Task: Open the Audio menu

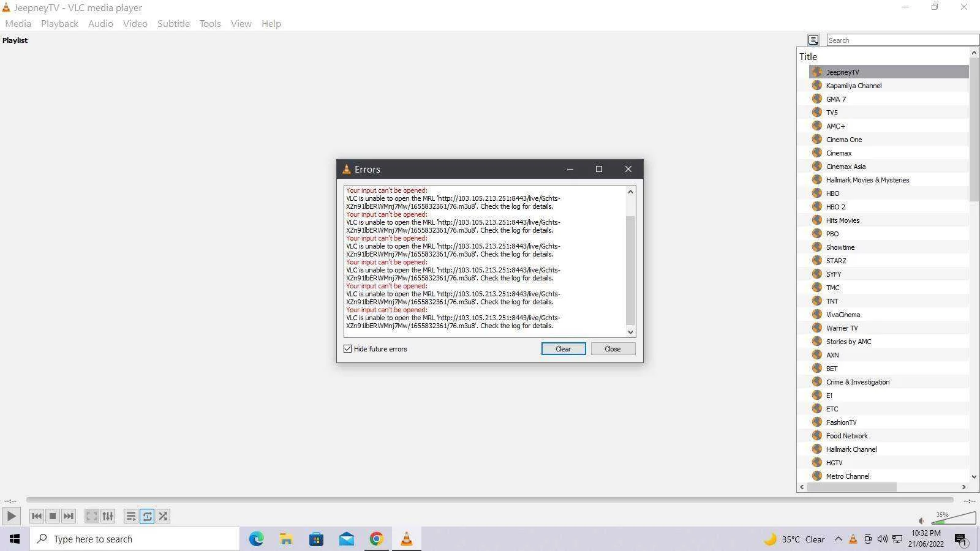Action: pyautogui.click(x=100, y=23)
